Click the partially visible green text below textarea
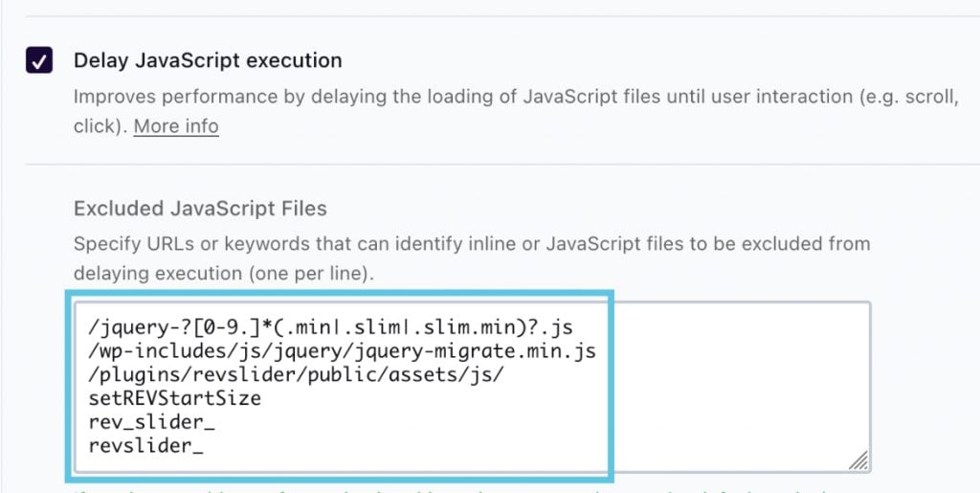The width and height of the screenshot is (980, 493). click(383, 489)
